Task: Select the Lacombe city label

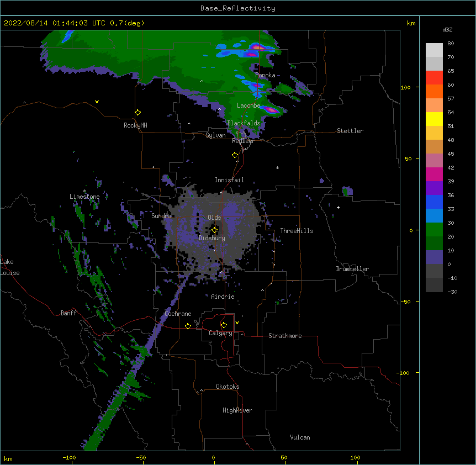Action: 248,105
